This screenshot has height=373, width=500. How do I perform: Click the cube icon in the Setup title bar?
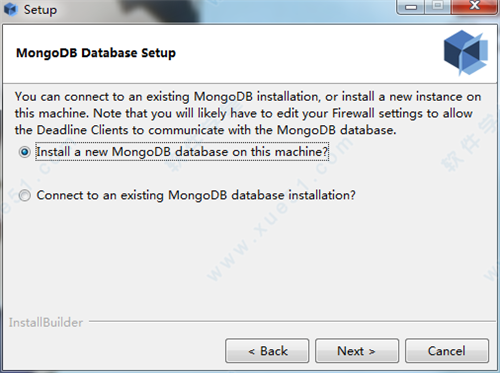click(11, 9)
